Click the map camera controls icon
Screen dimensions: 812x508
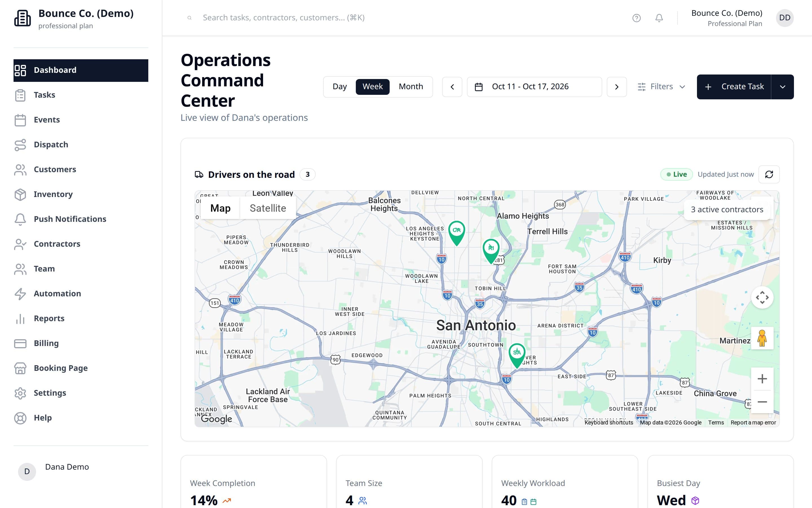(762, 297)
